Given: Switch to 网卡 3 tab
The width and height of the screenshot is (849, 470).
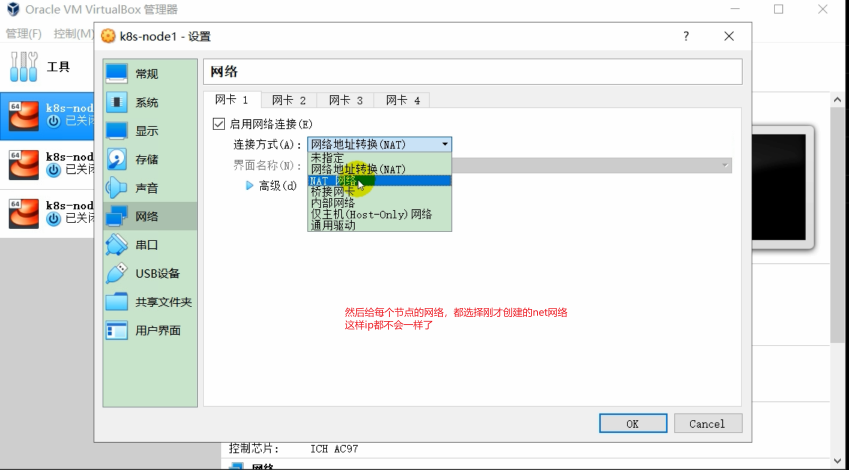Looking at the screenshot, I should tap(345, 100).
